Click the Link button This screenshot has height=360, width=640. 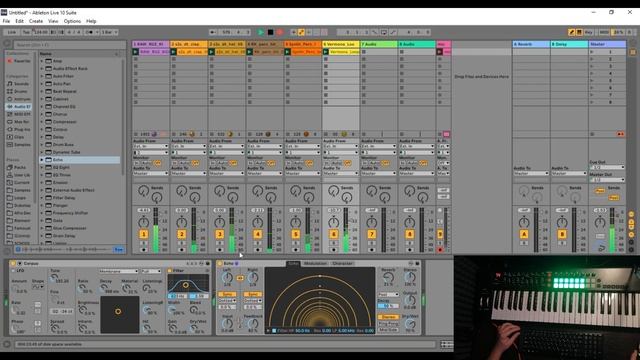[x=11, y=32]
